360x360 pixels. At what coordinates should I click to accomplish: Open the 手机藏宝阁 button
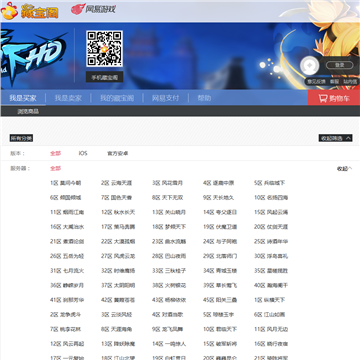(x=104, y=77)
